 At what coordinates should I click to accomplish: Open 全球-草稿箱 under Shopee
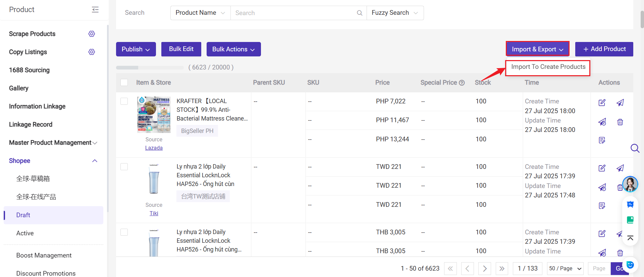point(33,179)
